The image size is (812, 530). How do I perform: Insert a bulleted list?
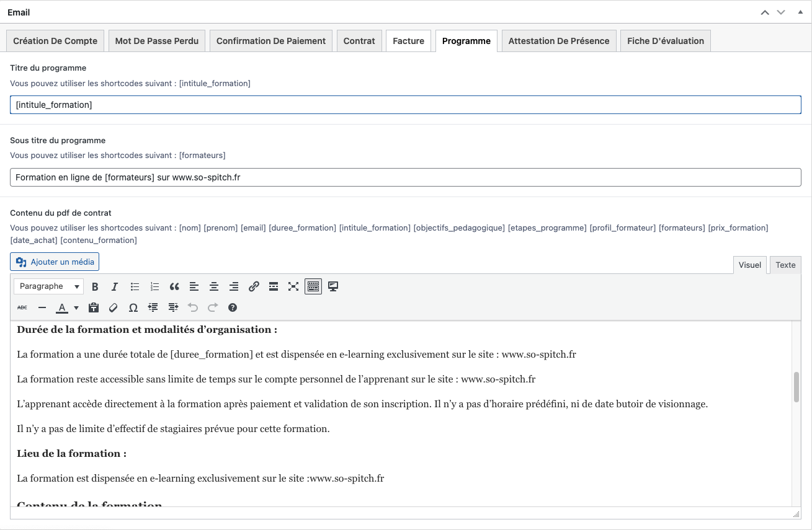pyautogui.click(x=135, y=286)
